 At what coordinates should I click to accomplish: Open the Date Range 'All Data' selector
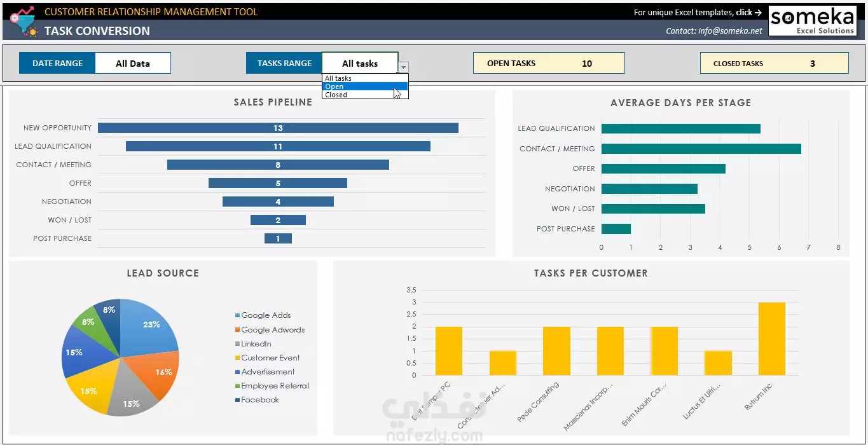[x=133, y=63]
